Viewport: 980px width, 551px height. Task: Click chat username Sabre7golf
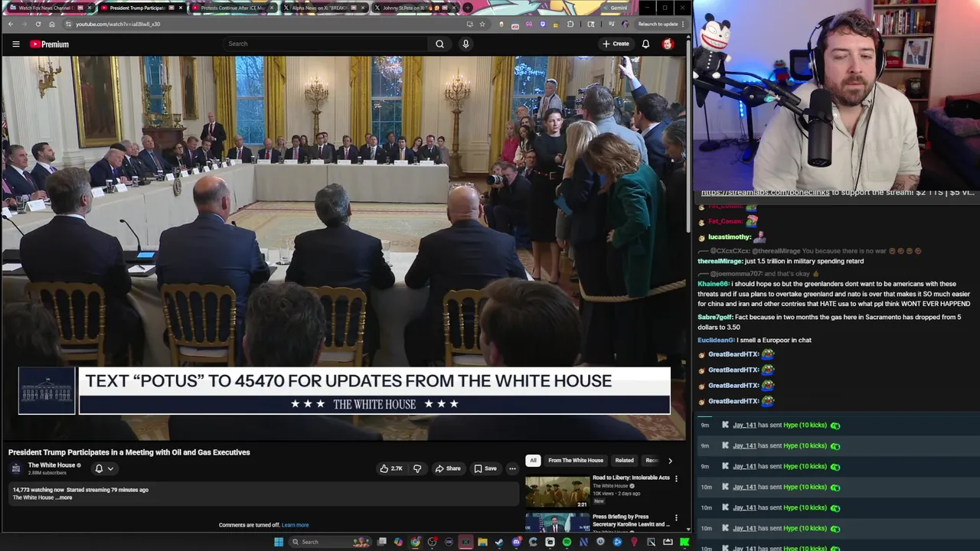pos(715,317)
